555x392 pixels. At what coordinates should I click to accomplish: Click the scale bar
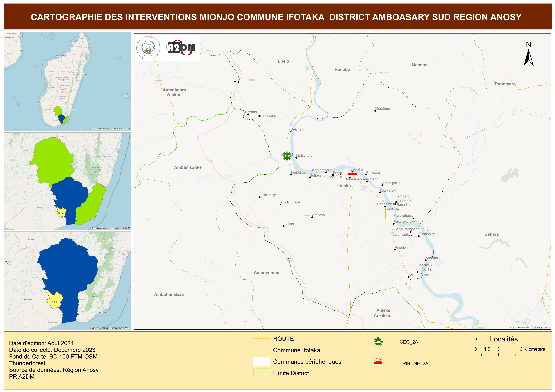(498, 355)
